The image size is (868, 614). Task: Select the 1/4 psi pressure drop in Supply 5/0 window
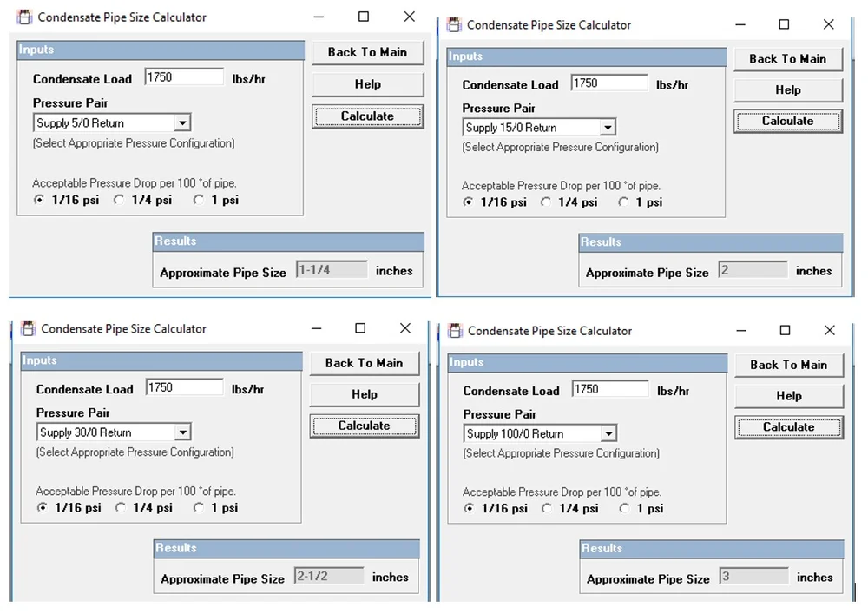coord(118,200)
